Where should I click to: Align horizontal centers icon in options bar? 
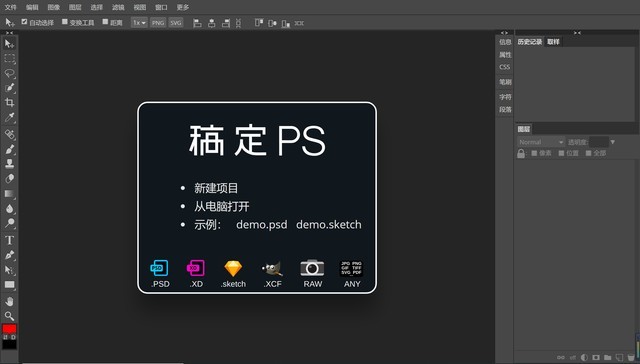point(211,23)
